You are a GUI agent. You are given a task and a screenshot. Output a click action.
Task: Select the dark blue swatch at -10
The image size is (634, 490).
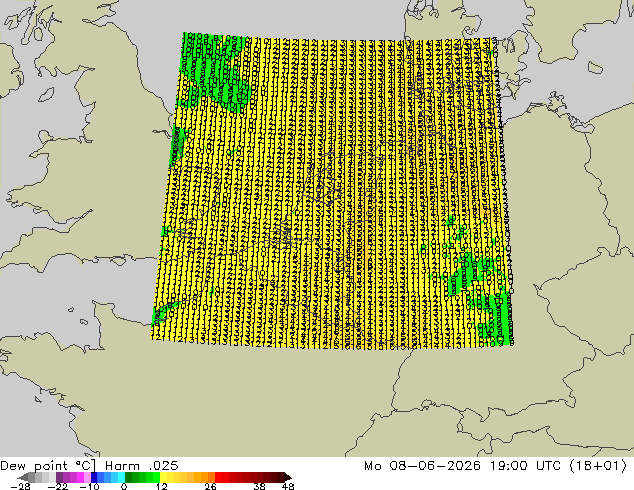(x=94, y=477)
